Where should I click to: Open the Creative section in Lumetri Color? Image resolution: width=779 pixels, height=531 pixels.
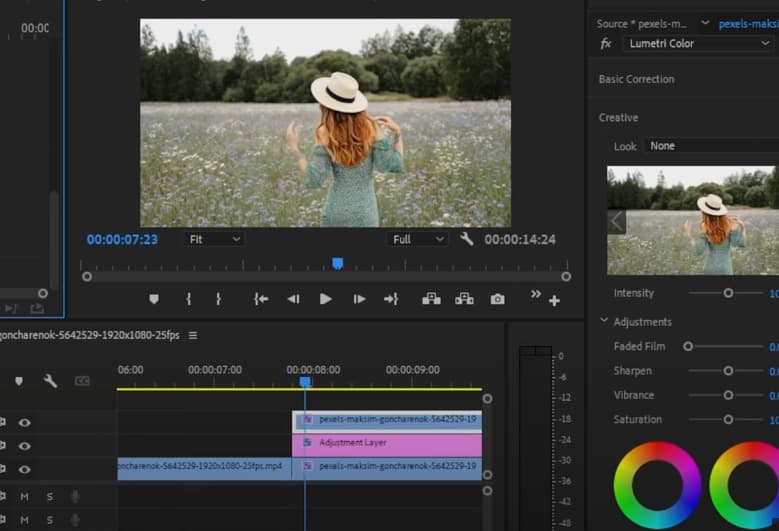click(618, 117)
